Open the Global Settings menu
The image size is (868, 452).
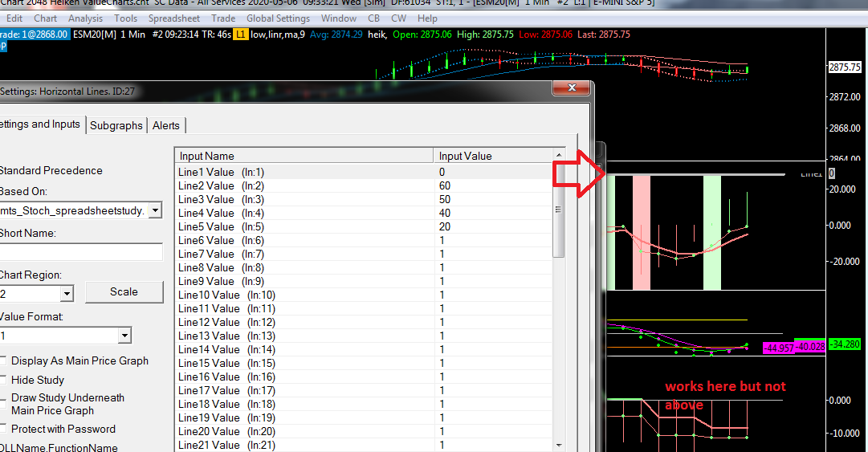point(278,18)
